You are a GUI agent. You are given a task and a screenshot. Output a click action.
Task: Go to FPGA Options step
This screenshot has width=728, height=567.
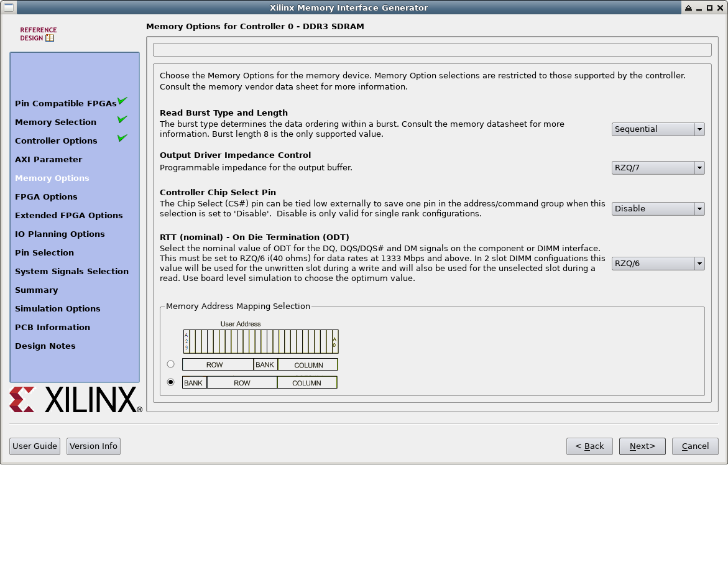point(46,196)
